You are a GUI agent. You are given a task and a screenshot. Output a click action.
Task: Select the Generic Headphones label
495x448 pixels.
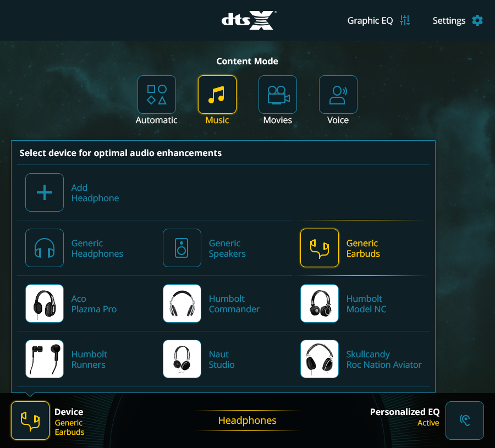(x=97, y=248)
